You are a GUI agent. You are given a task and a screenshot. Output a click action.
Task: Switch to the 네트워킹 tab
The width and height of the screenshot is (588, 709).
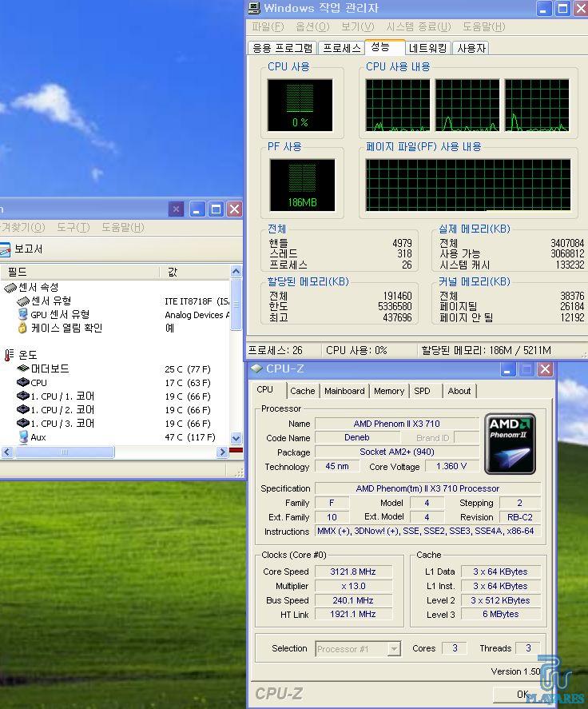point(427,48)
